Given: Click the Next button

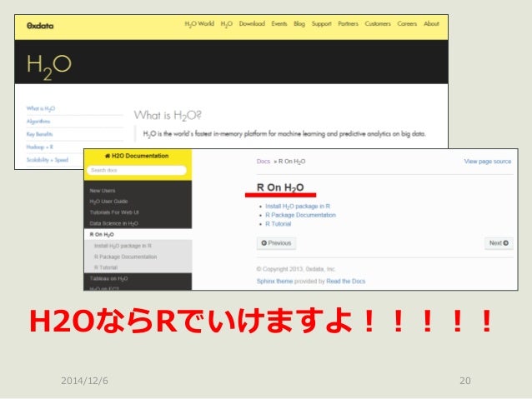Looking at the screenshot, I should pos(499,243).
